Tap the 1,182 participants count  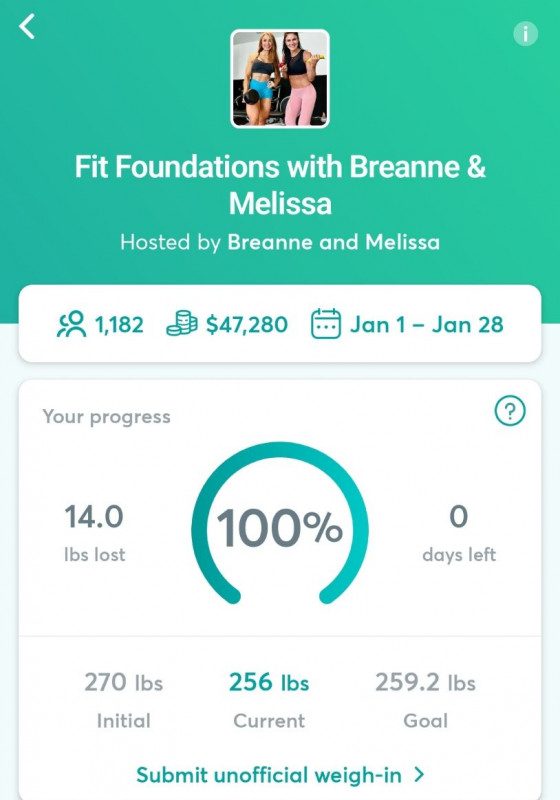click(x=119, y=325)
